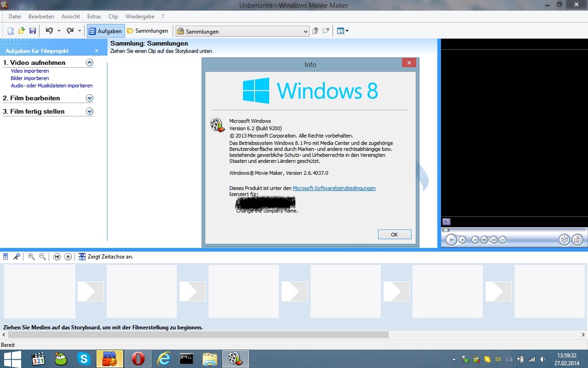Open Media Player Classic from taskbar

[38, 359]
